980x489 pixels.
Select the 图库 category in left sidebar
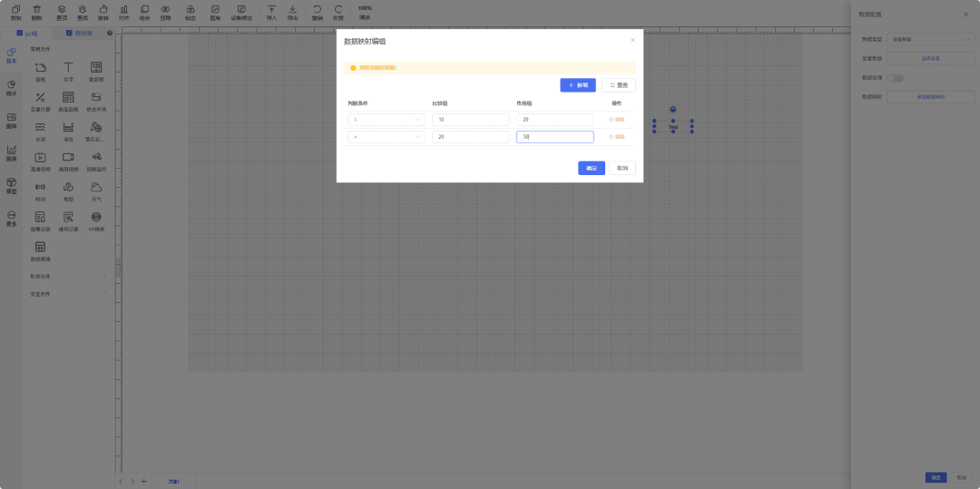(x=11, y=121)
